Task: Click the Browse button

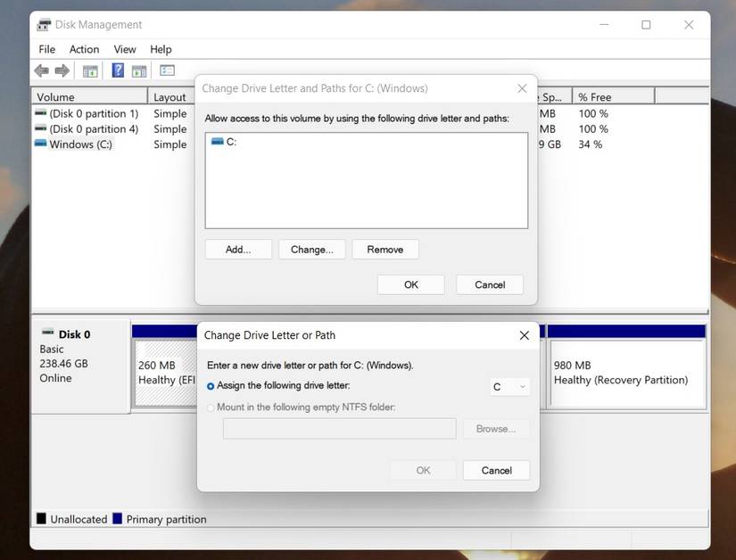Action: (496, 428)
